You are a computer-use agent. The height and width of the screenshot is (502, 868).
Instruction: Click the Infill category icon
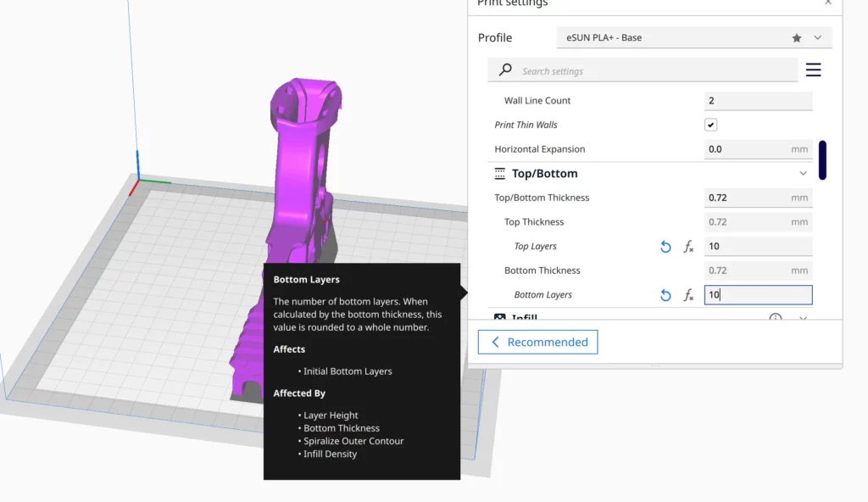(x=500, y=318)
